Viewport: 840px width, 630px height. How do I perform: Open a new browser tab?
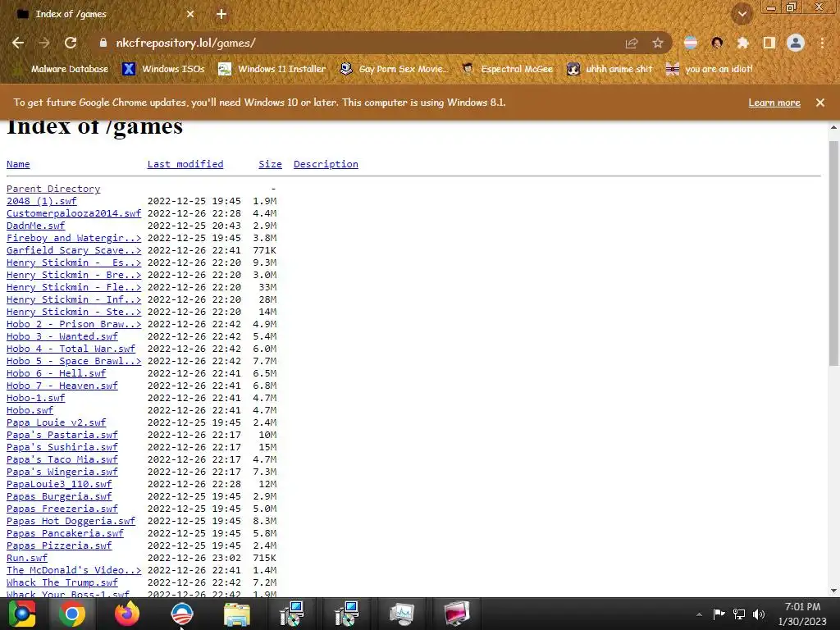221,14
